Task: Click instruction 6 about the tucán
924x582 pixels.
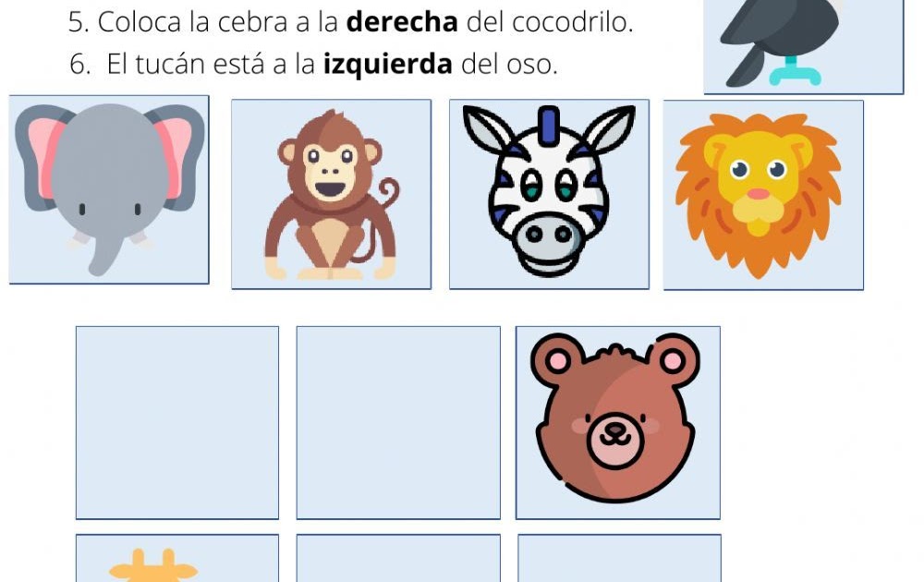Action: pyautogui.click(x=313, y=64)
